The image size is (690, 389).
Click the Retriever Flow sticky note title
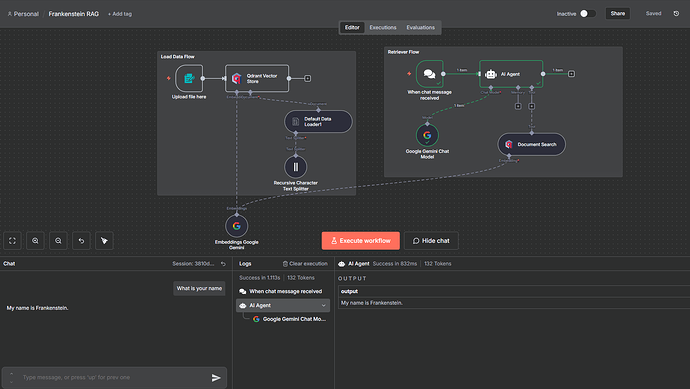pyautogui.click(x=403, y=52)
